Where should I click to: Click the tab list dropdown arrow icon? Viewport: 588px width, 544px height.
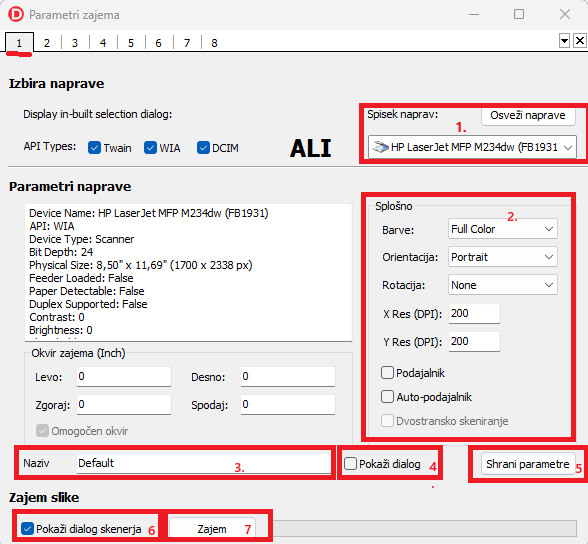[x=564, y=40]
